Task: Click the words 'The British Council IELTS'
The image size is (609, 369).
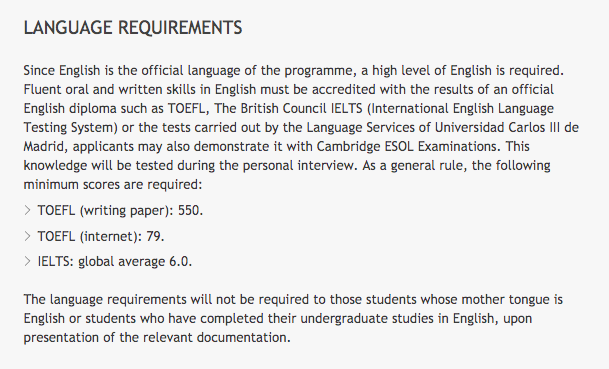Action: (x=288, y=108)
